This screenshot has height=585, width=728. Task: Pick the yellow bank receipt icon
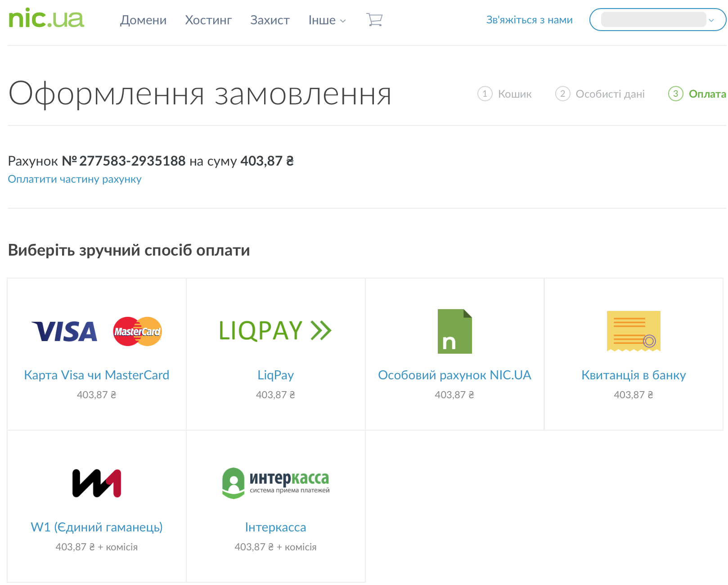(634, 331)
